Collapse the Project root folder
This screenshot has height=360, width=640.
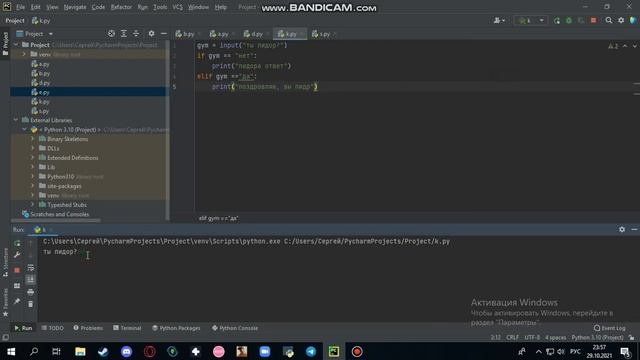(x=16, y=45)
